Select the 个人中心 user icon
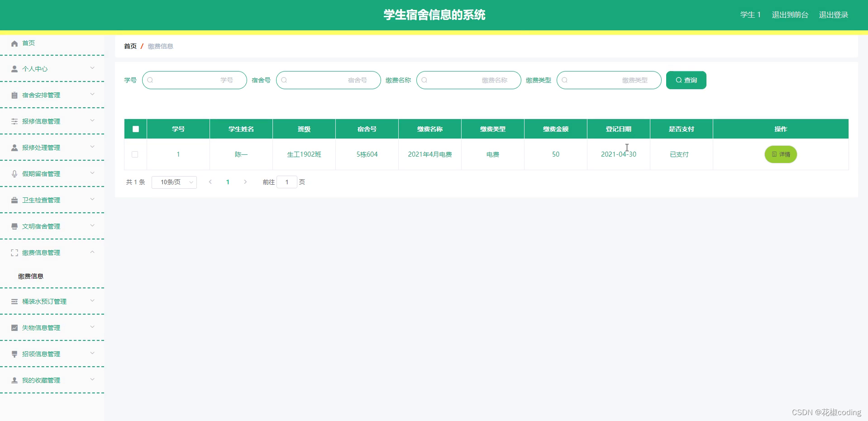 point(14,69)
